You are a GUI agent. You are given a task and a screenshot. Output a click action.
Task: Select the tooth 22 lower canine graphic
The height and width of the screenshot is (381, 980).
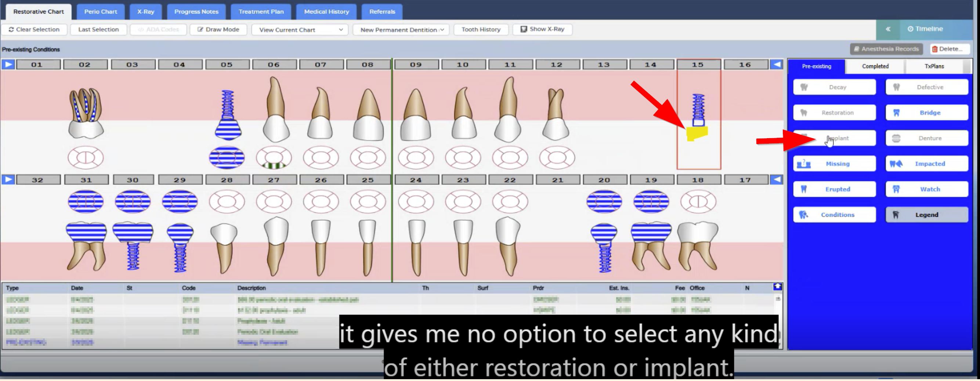point(508,246)
